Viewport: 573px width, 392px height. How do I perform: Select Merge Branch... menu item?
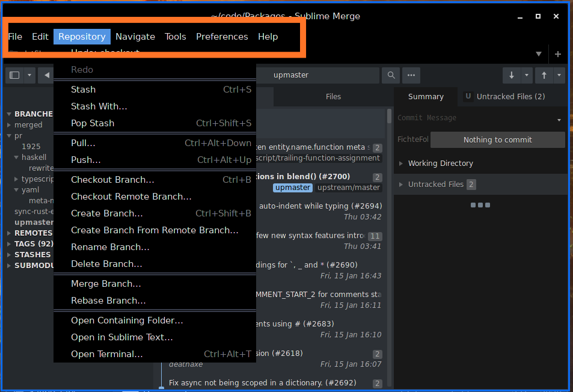pyautogui.click(x=155, y=284)
